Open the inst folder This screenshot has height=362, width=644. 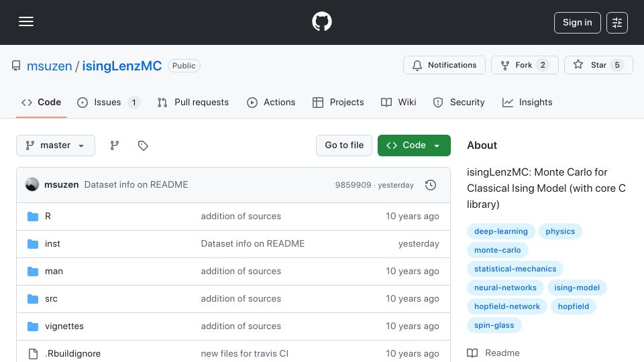coord(52,244)
